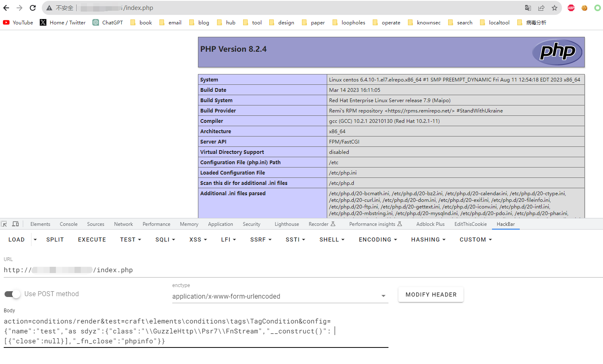Open the 病毒分析 bookmarks folder
Viewport: 603px width, 364px height.
[x=532, y=23]
